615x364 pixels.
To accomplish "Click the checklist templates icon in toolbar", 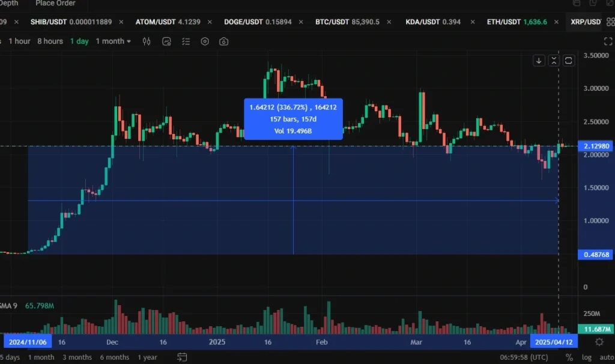I will pos(186,41).
